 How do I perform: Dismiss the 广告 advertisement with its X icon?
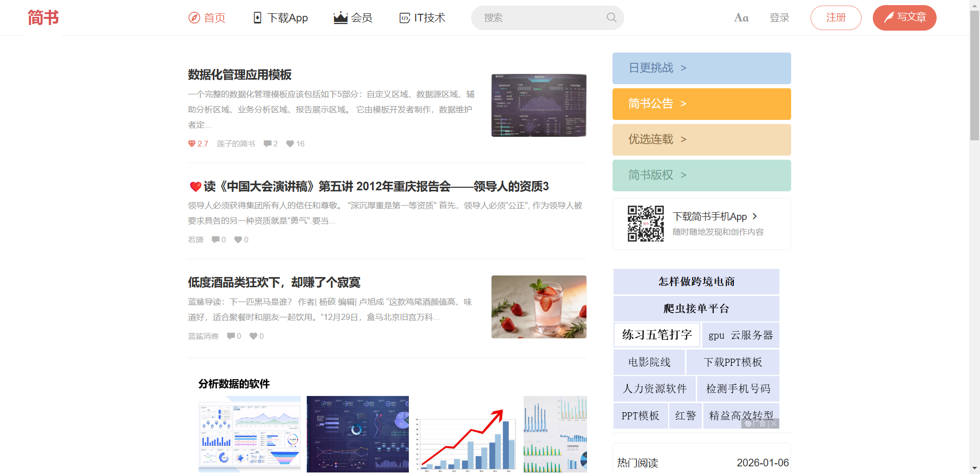point(774,424)
